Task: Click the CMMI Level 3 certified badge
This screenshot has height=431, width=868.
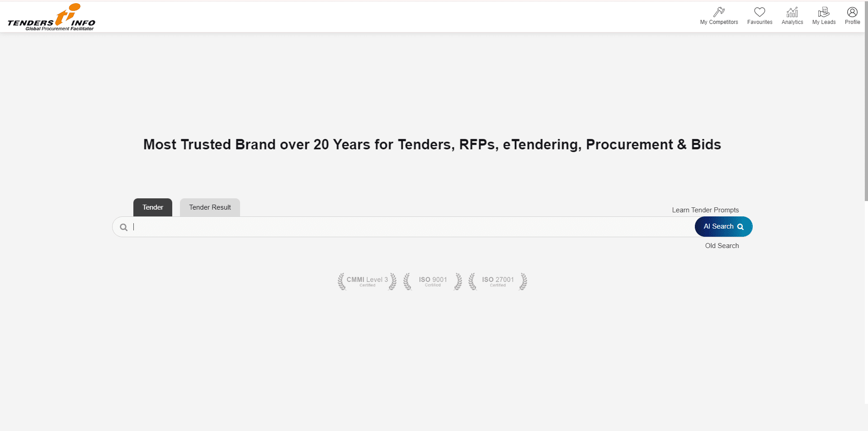Action: (x=367, y=281)
